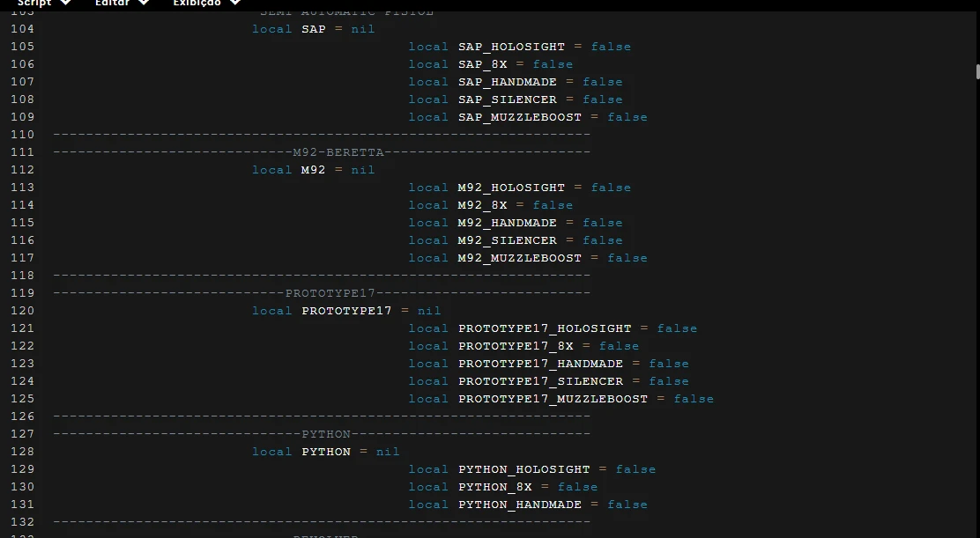
Task: Click the PYTHON comment divider header
Action: (326, 434)
